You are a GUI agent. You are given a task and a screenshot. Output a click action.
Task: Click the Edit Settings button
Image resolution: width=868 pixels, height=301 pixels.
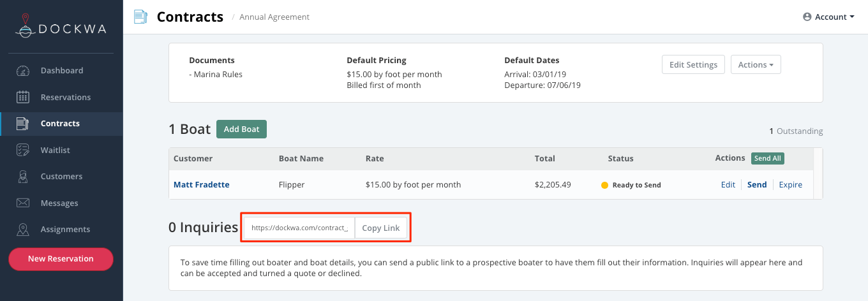(x=693, y=64)
